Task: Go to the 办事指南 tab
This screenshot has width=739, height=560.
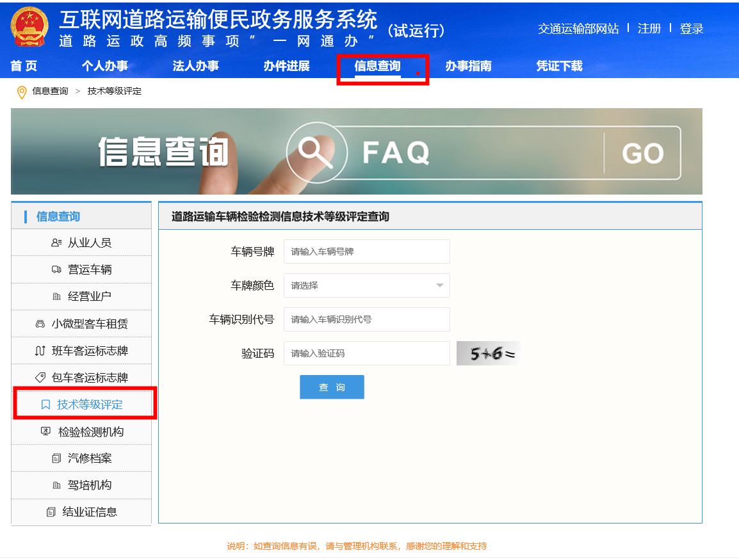Action: [x=468, y=66]
